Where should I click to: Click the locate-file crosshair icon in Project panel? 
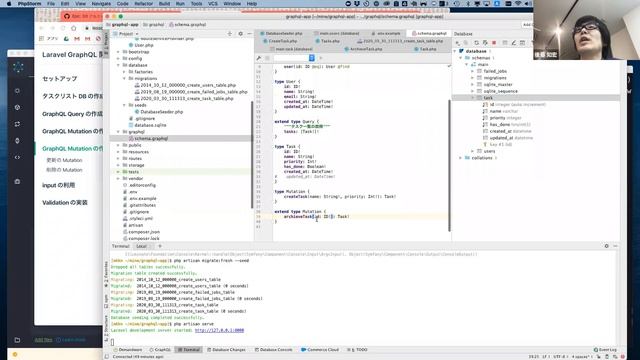[x=229, y=34]
